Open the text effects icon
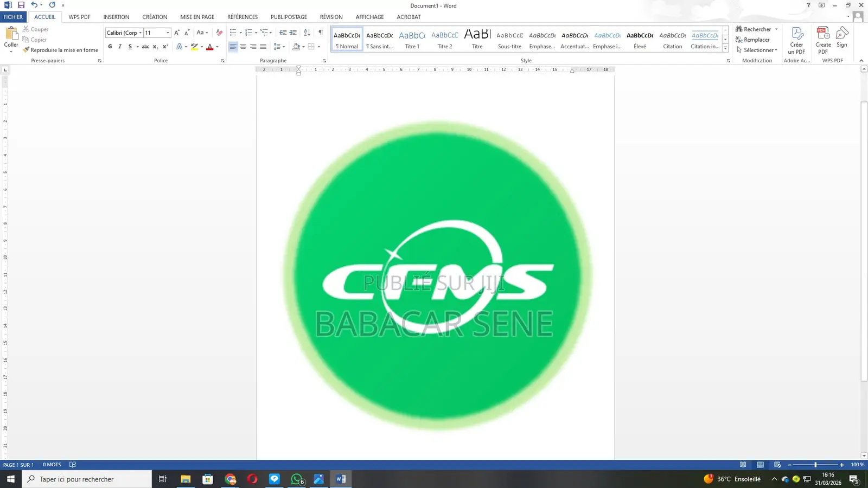Viewport: 868px width, 488px height. 180,47
